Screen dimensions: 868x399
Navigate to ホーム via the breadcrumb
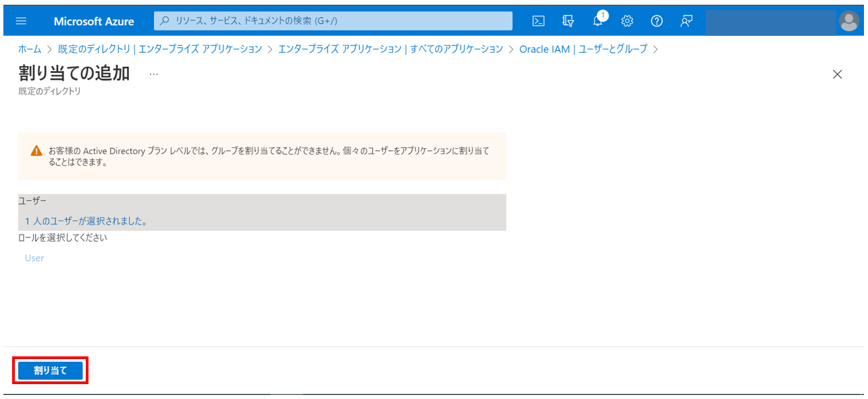[28, 49]
